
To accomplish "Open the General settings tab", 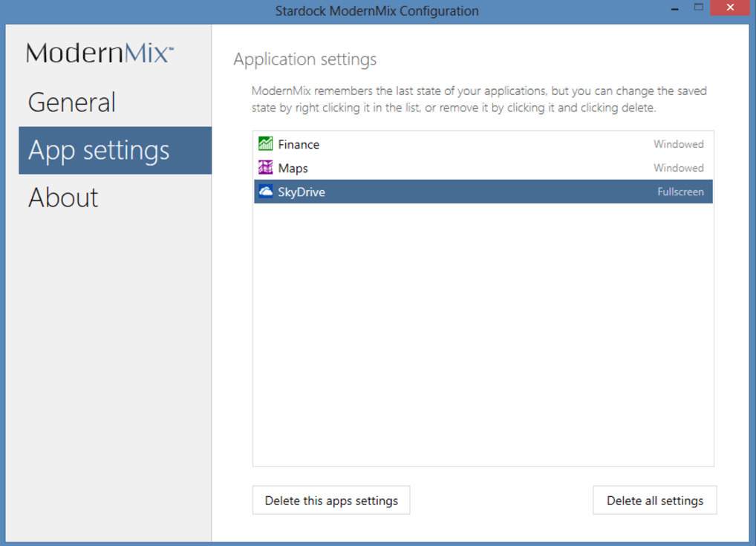I will click(x=72, y=103).
